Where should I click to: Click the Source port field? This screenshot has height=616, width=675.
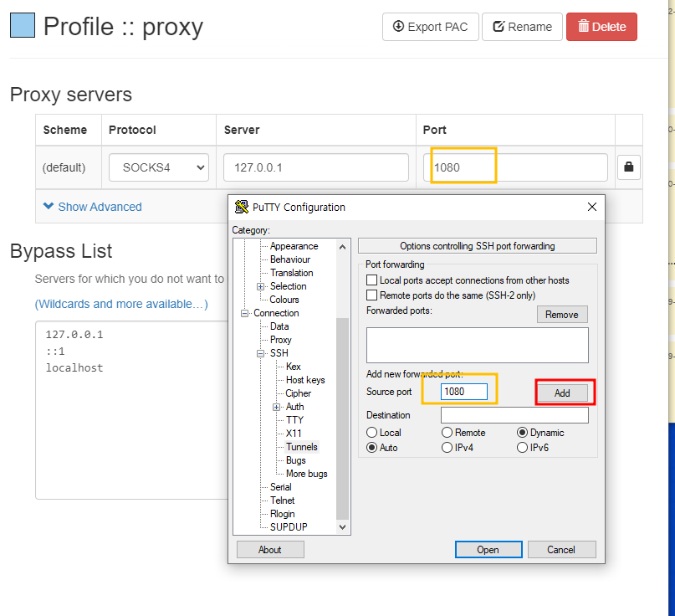click(x=463, y=392)
